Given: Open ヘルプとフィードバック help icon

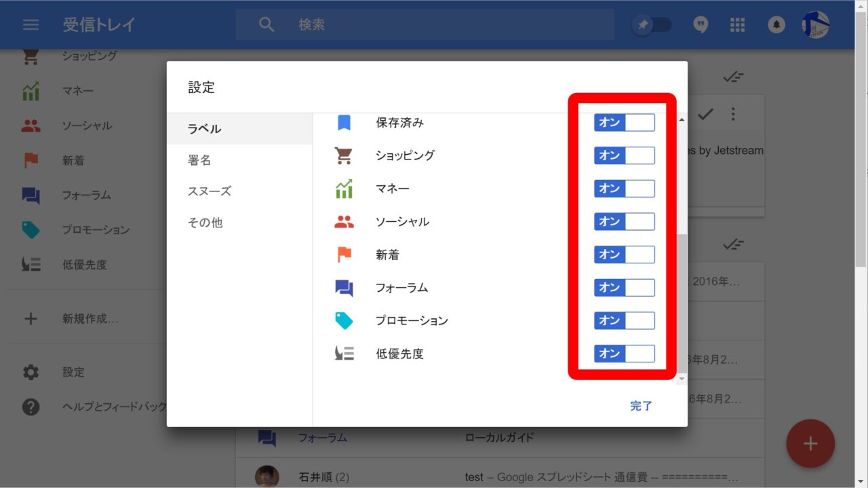Looking at the screenshot, I should 31,407.
